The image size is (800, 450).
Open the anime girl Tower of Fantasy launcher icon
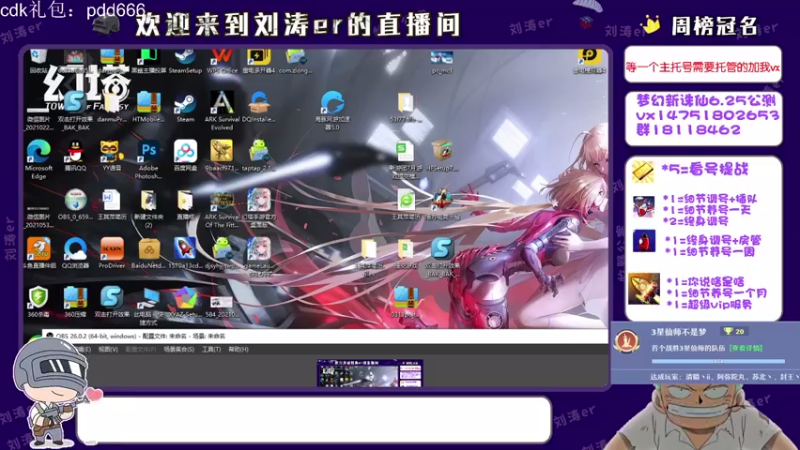(x=259, y=209)
